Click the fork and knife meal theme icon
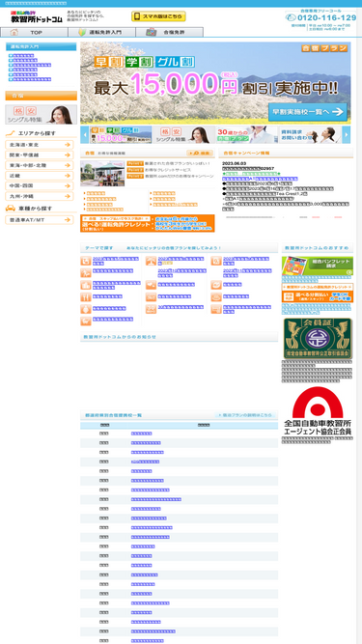 tap(85, 297)
